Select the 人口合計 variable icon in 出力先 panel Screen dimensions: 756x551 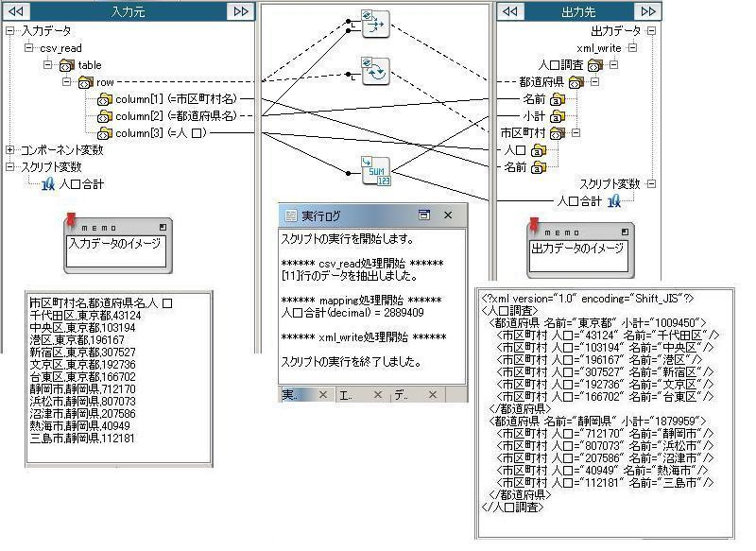click(x=613, y=201)
